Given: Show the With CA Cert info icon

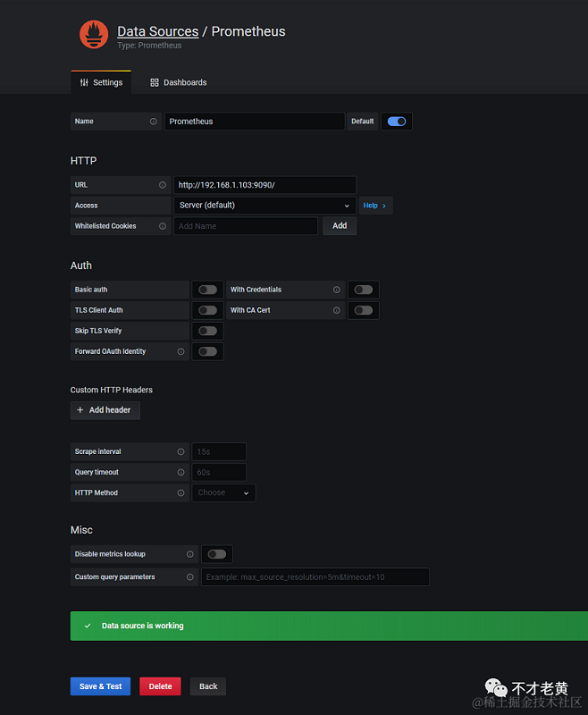Looking at the screenshot, I should 336,310.
